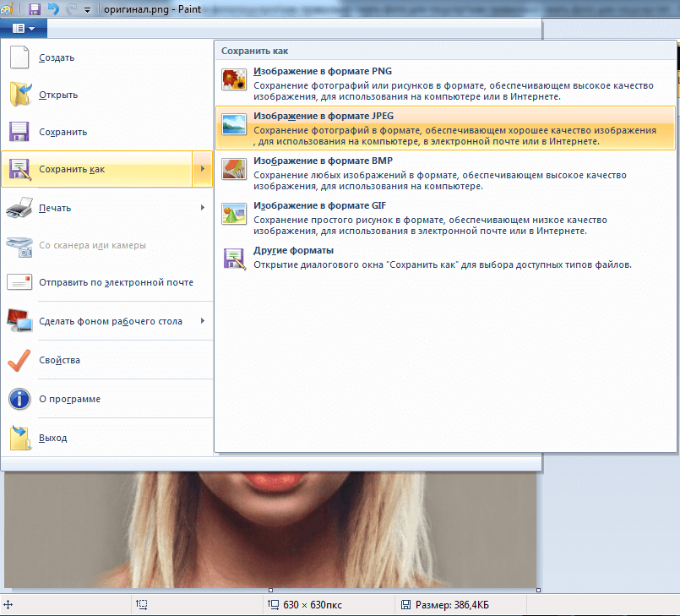Expand the Печать submenu arrow
680x616 pixels.
point(203,207)
